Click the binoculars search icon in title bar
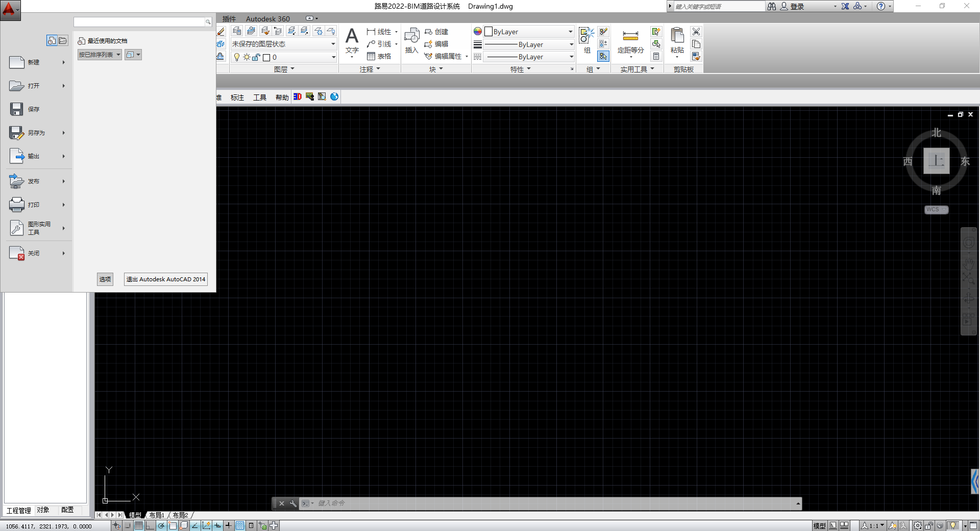Screen dimensions: 980x531 (x=772, y=6)
